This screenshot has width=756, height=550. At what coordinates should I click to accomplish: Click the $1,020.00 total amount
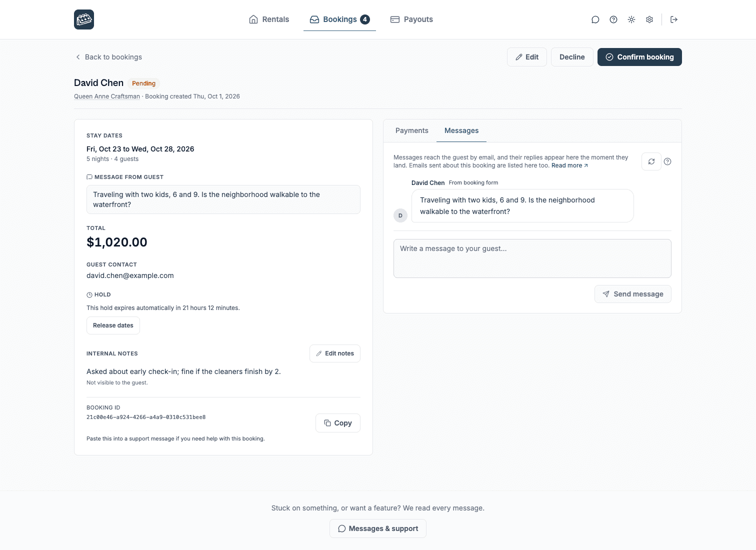[117, 242]
